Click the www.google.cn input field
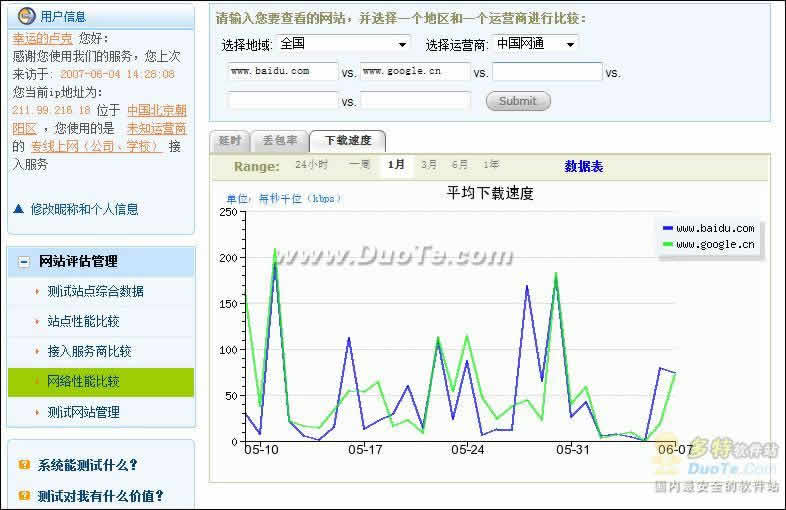786x510 pixels. coord(415,71)
